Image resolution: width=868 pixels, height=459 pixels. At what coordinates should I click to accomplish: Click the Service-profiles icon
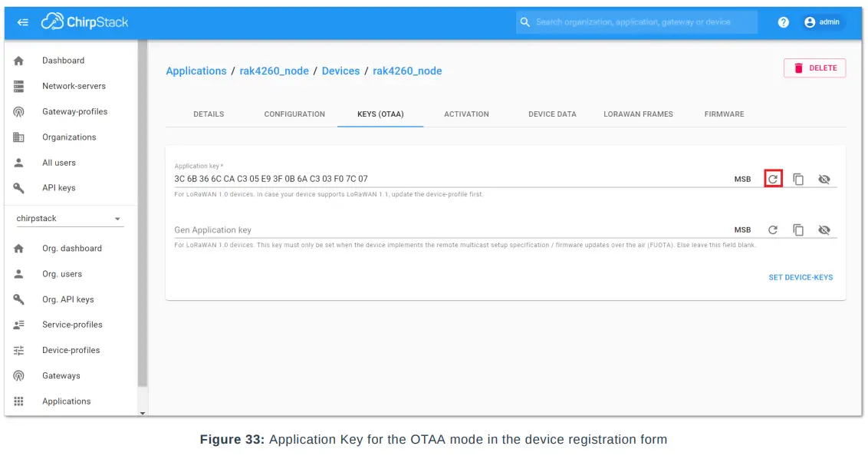pyautogui.click(x=19, y=325)
